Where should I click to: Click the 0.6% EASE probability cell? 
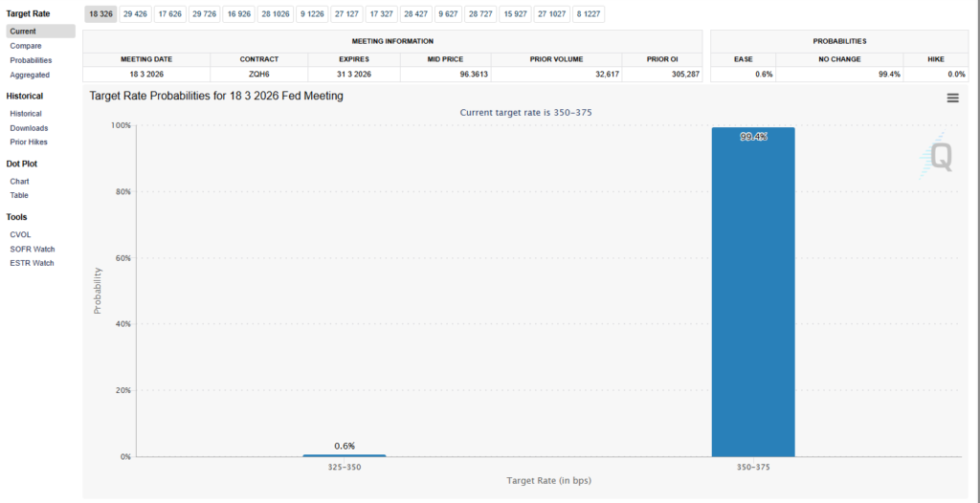pyautogui.click(x=743, y=74)
